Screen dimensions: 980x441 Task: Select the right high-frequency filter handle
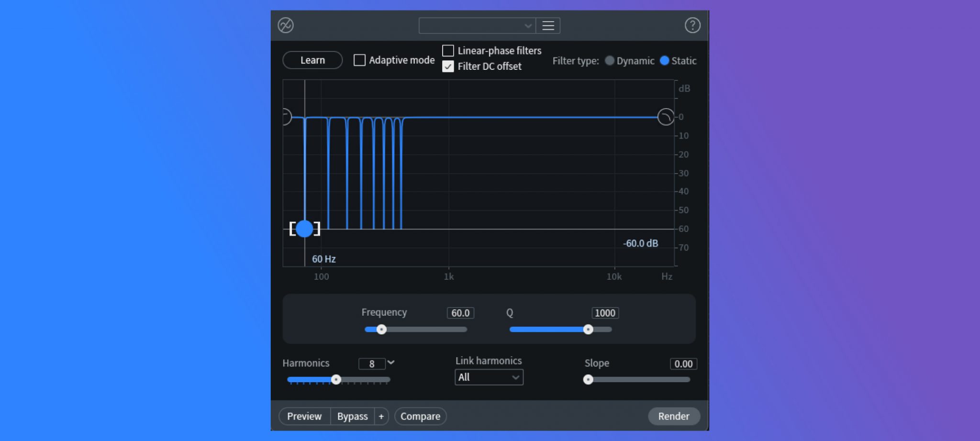coord(665,116)
